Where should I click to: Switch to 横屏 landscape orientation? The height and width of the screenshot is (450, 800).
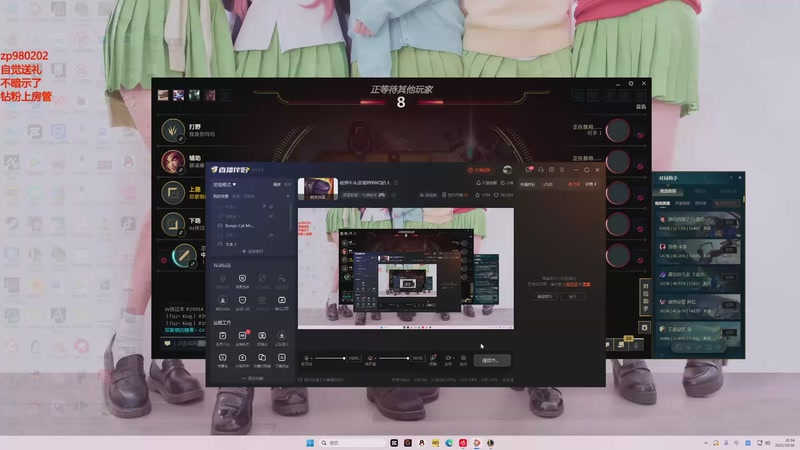point(277,184)
